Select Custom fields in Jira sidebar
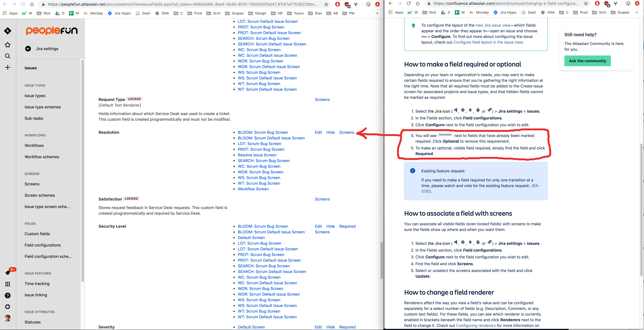 (37, 234)
